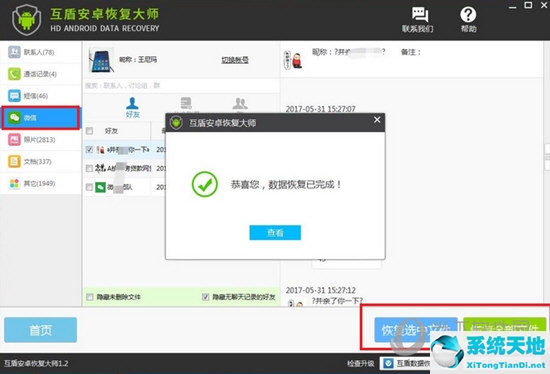Click the WeChat team green avatar icon
The image size is (550, 374).
[100, 187]
